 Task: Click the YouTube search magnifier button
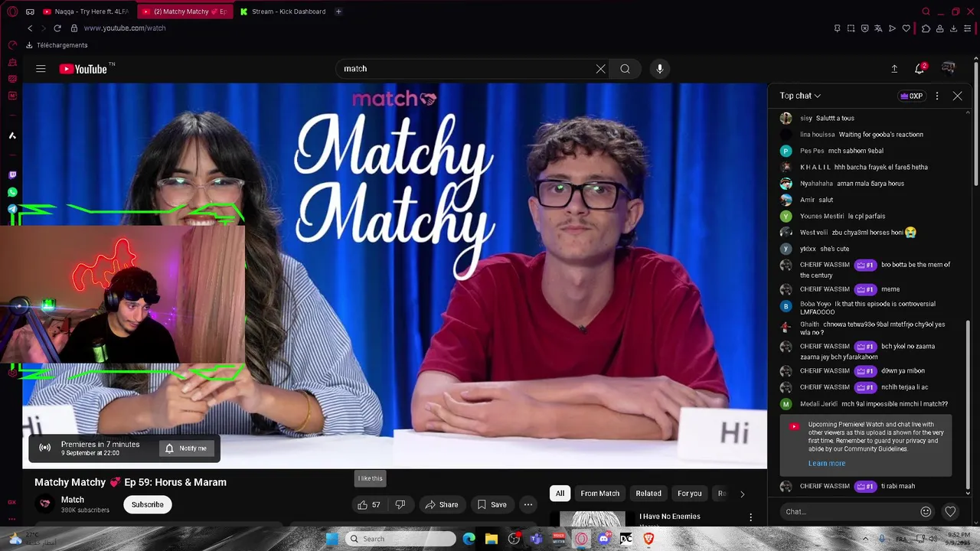coord(626,69)
